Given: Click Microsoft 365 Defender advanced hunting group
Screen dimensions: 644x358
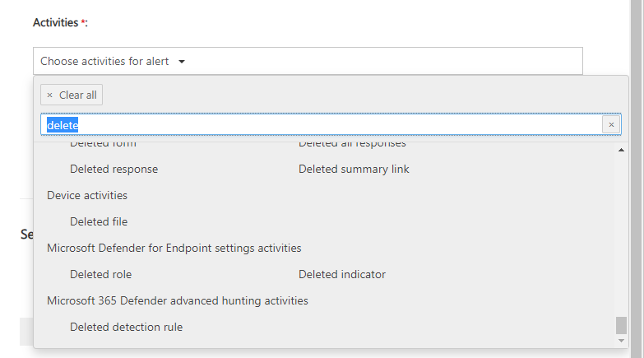Looking at the screenshot, I should (178, 300).
